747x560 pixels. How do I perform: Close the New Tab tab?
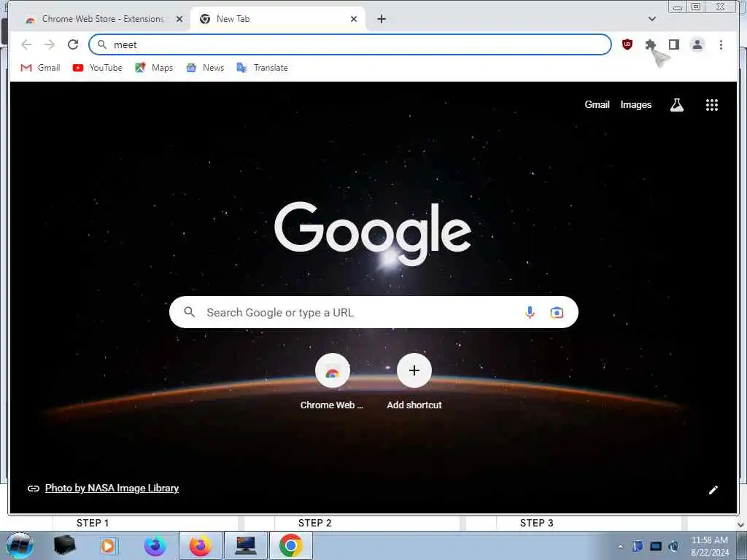354,19
